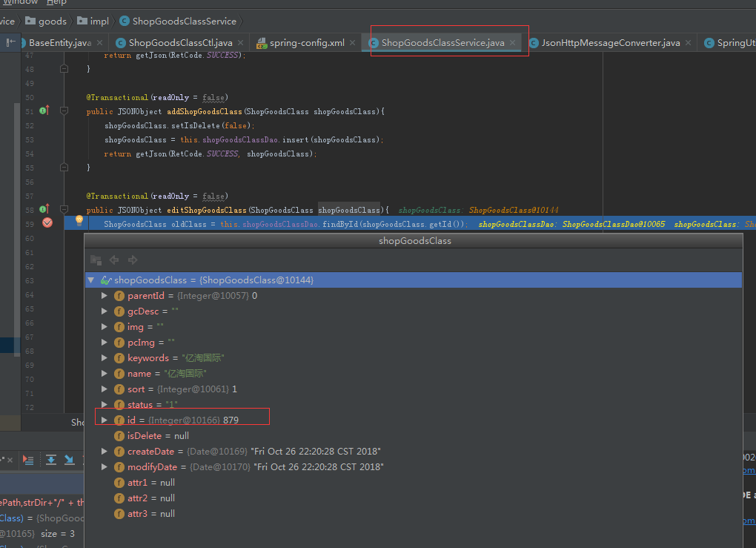Click the editShopGoodsClass method name
Screen dimensions: 756x548
coord(206,210)
